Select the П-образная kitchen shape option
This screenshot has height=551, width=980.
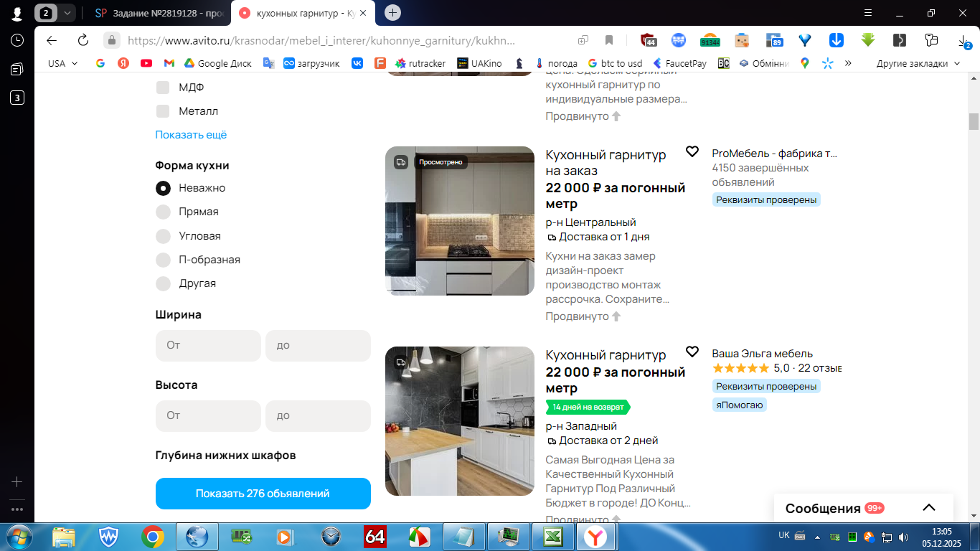pos(164,260)
